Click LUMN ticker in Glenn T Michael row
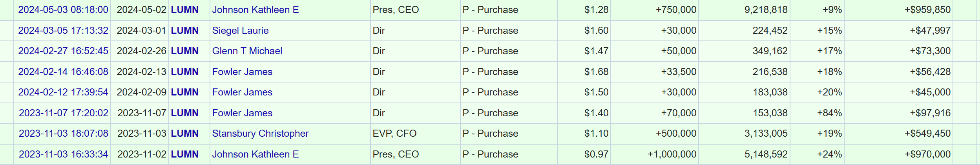980x165 pixels. 184,51
